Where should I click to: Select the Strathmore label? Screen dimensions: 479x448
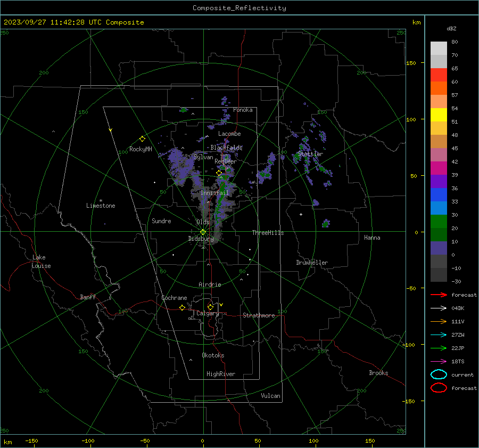(x=259, y=315)
